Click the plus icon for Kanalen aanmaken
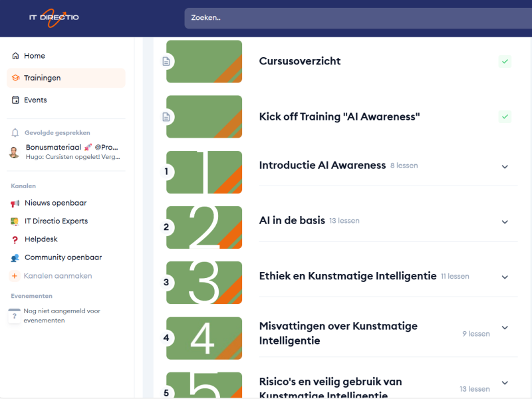The width and height of the screenshot is (532, 399). (15, 276)
